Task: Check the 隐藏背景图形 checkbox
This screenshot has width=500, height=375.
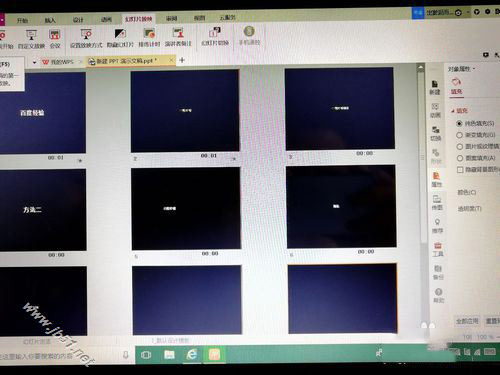Action: [460, 170]
